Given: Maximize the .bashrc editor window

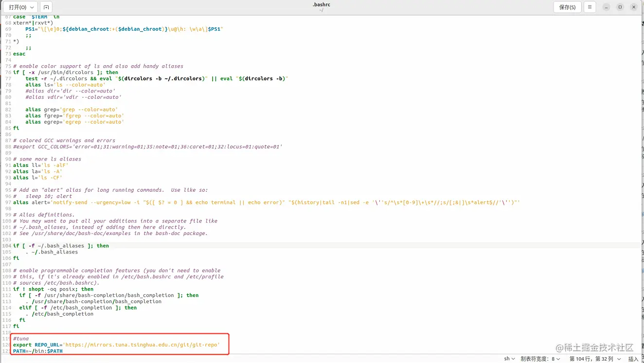Looking at the screenshot, I should click(620, 7).
